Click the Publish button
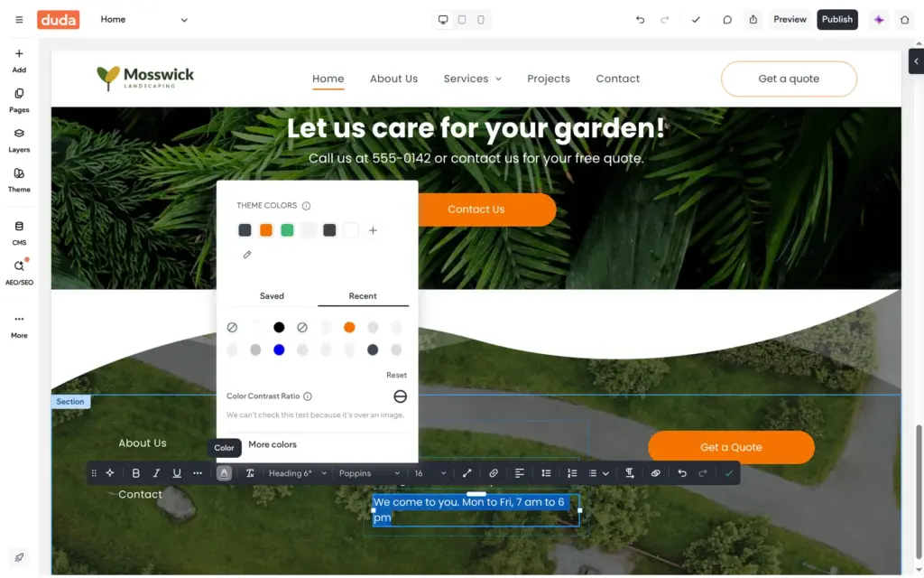Image resolution: width=924 pixels, height=578 pixels. click(836, 20)
